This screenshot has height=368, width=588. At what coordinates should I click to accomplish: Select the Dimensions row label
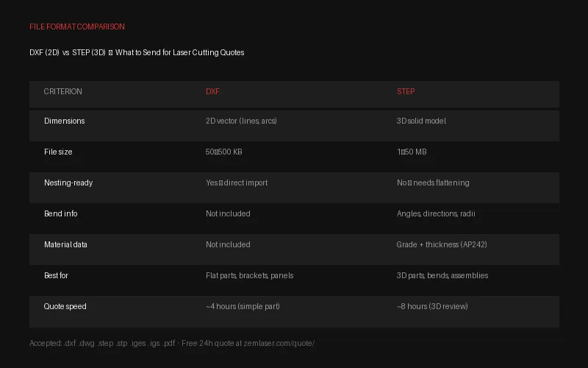[65, 121]
